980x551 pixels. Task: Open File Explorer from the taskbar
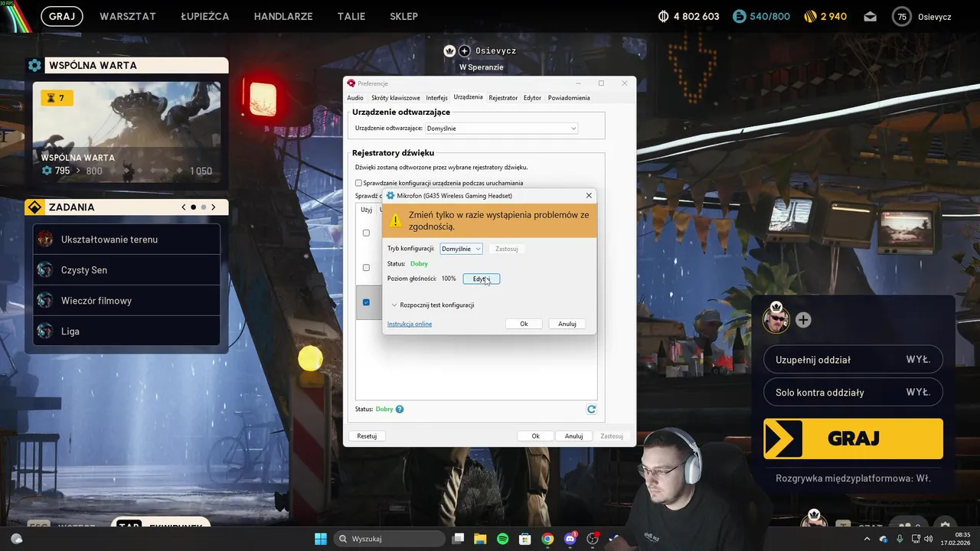click(x=479, y=539)
